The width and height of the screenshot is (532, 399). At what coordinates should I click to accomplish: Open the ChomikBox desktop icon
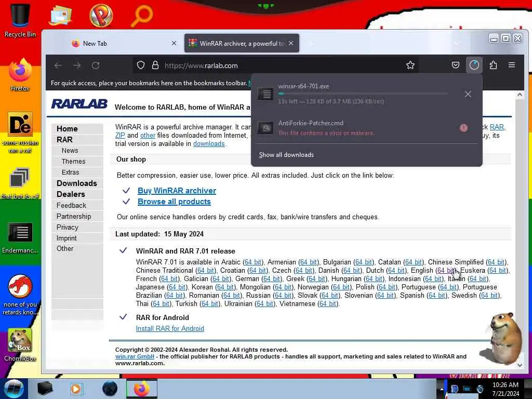20,344
